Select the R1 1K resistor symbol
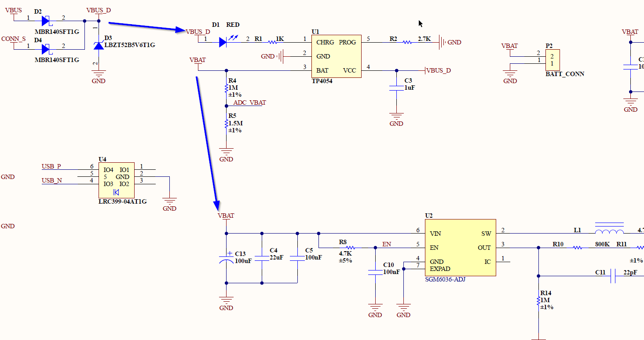 (273, 42)
